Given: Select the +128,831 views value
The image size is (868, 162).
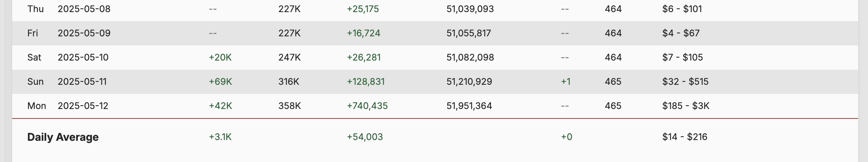Looking at the screenshot, I should (366, 81).
